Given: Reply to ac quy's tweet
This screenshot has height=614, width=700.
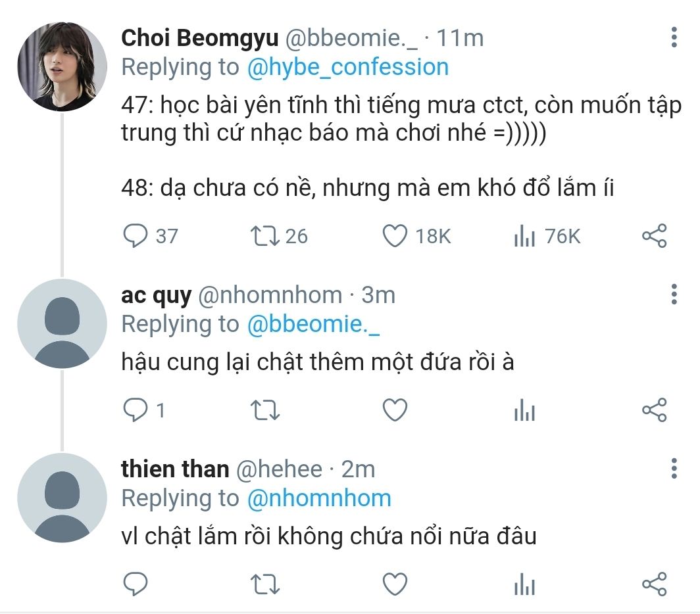Looking at the screenshot, I should pos(136,410).
